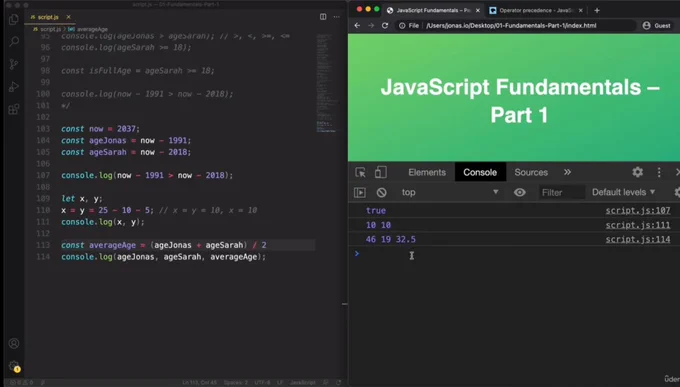Close the JavaScript Fundamentals browser tab
This screenshot has width=680, height=387.
point(477,10)
